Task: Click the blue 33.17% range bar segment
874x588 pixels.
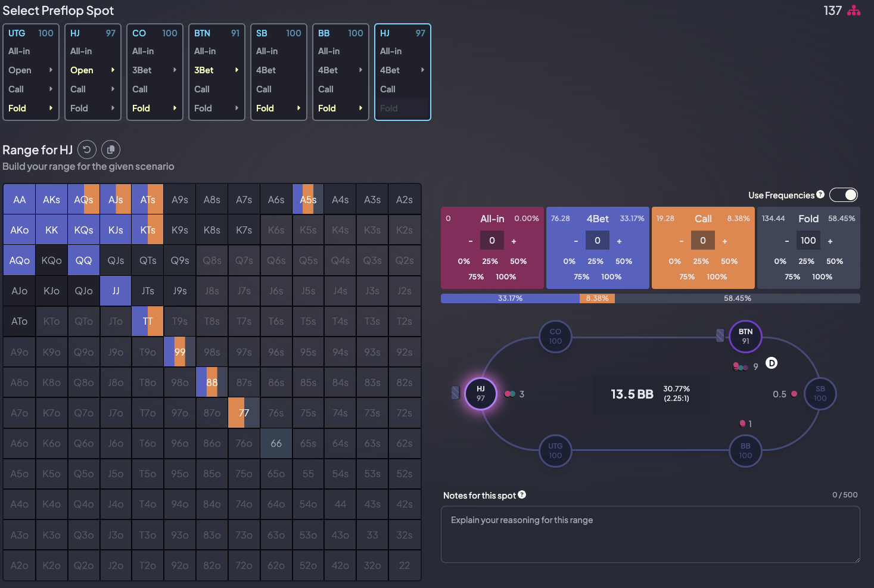Action: pyautogui.click(x=510, y=298)
